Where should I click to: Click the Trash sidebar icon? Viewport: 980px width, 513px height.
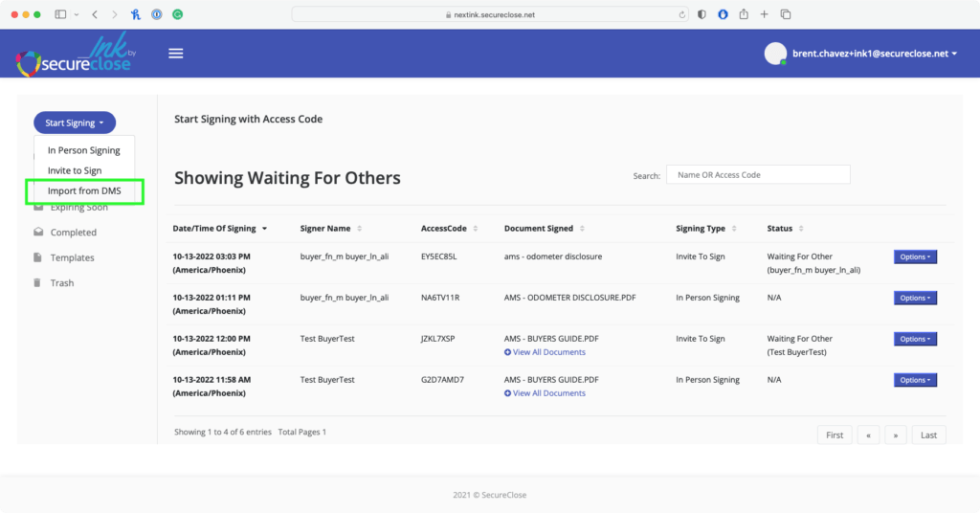pos(38,283)
